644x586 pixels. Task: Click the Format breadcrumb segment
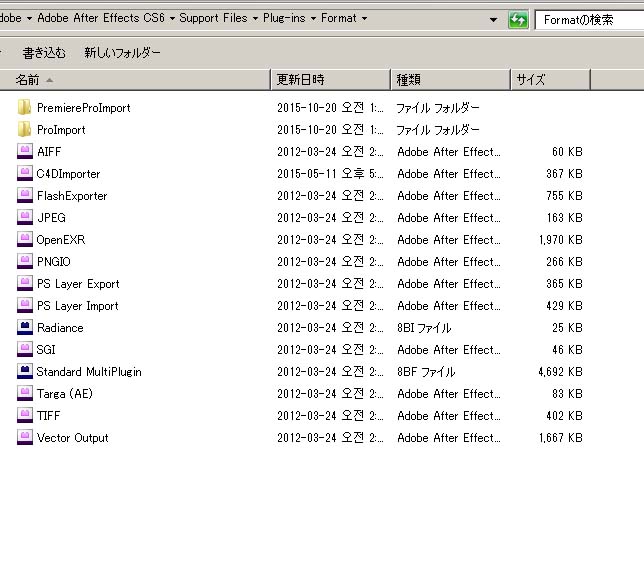[x=339, y=18]
